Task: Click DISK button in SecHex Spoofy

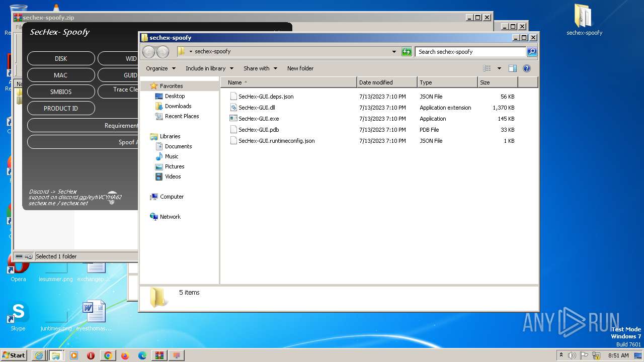Action: tap(61, 58)
